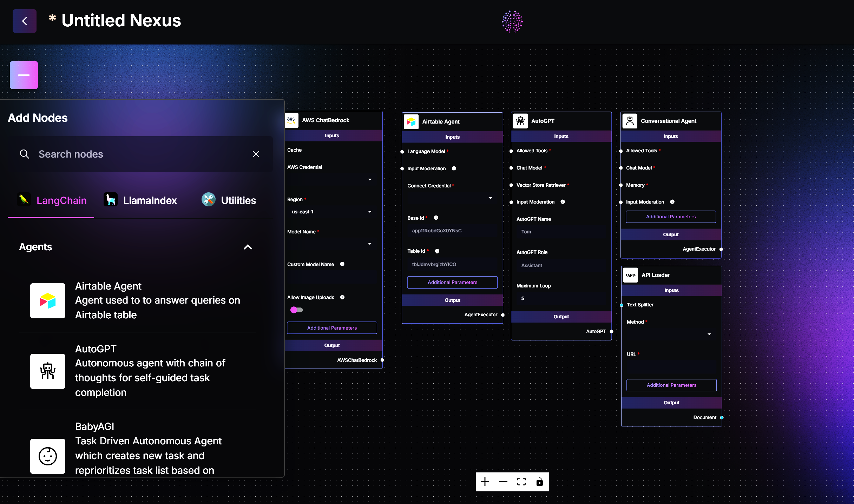Click Base Id info icon
The width and height of the screenshot is (854, 504).
tap(436, 218)
